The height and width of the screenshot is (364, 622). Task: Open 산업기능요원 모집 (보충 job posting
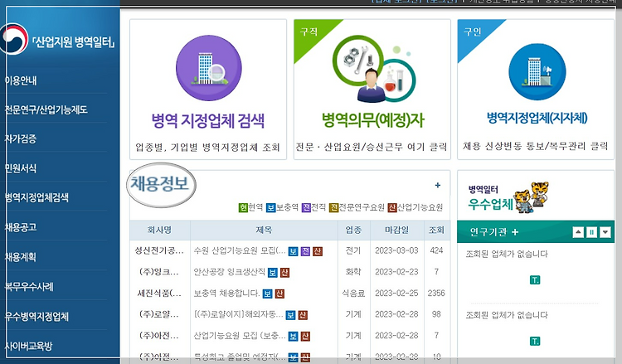click(240, 336)
